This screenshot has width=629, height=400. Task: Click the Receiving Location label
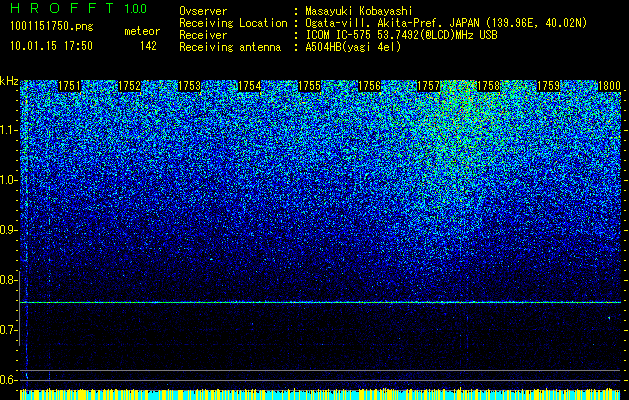[x=233, y=23]
